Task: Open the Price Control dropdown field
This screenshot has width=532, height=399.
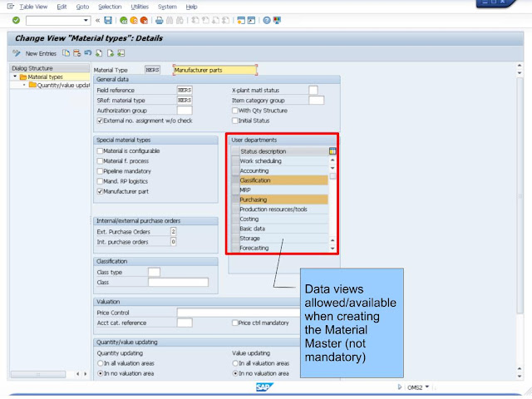Action: (x=239, y=313)
